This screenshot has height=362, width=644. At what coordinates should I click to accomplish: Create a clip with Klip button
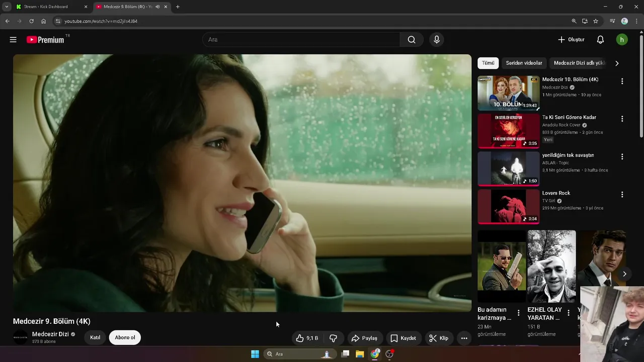[x=439, y=338]
